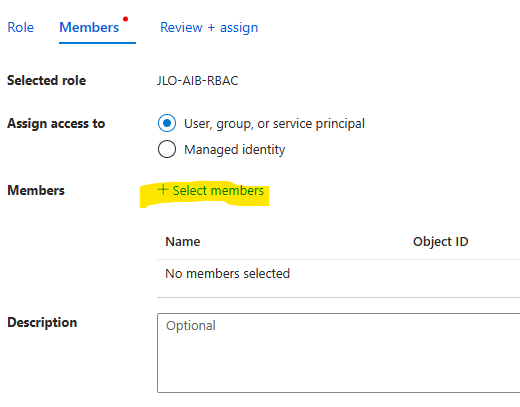
Task: Click the Name column header
Action: tap(183, 241)
